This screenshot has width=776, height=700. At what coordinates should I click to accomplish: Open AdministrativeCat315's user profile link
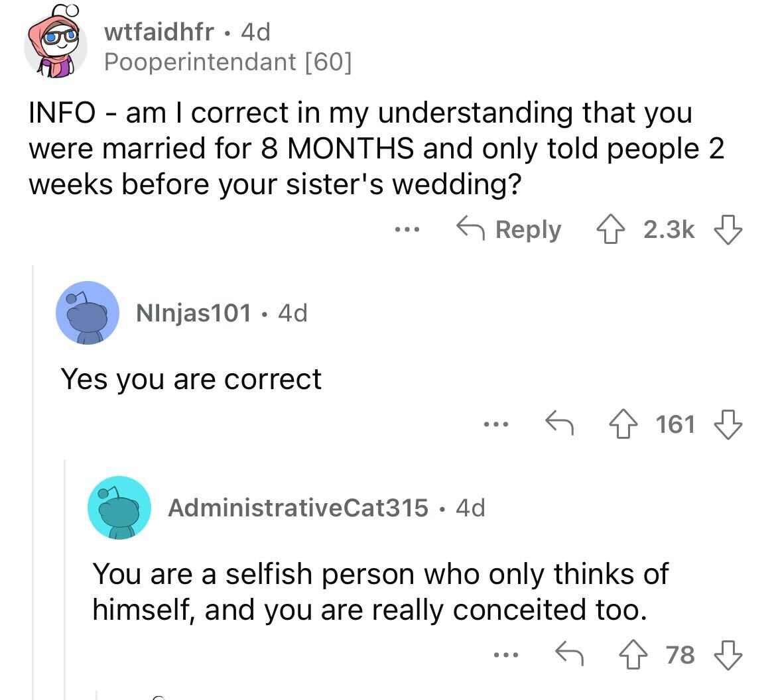[x=298, y=508]
